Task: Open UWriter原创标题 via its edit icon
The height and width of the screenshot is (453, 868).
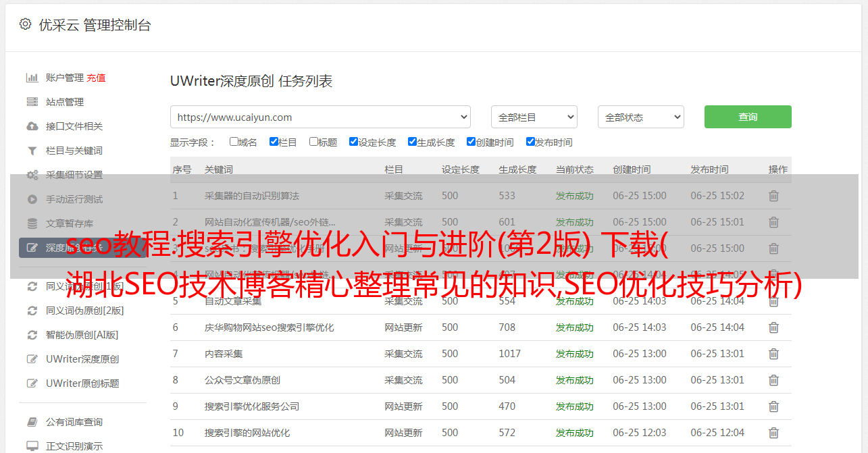Action: 32,383
